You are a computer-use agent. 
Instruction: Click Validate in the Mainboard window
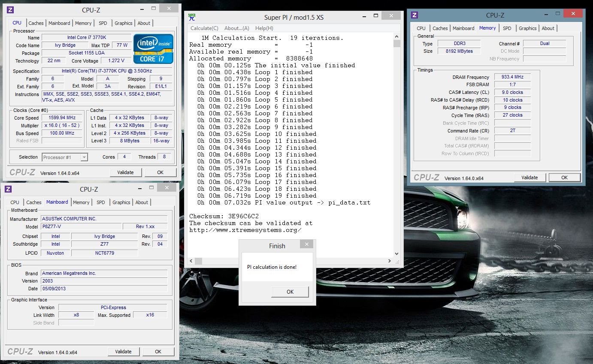point(123,352)
